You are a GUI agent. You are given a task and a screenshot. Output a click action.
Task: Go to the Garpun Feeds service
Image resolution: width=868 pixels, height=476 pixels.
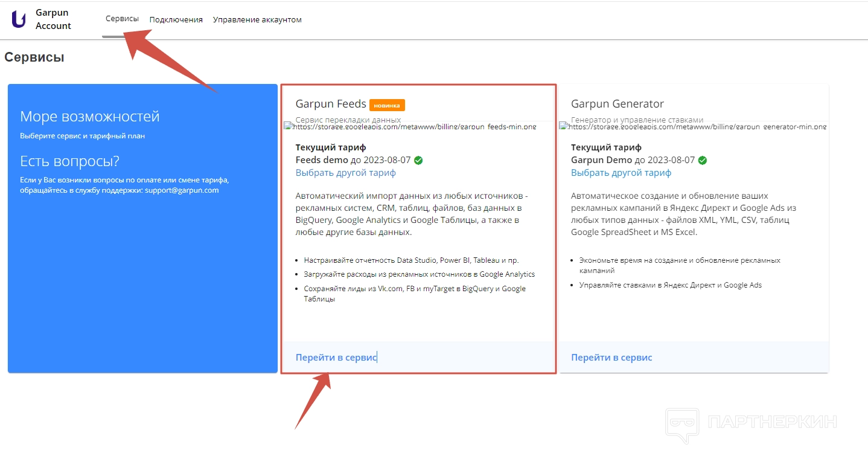[336, 358]
